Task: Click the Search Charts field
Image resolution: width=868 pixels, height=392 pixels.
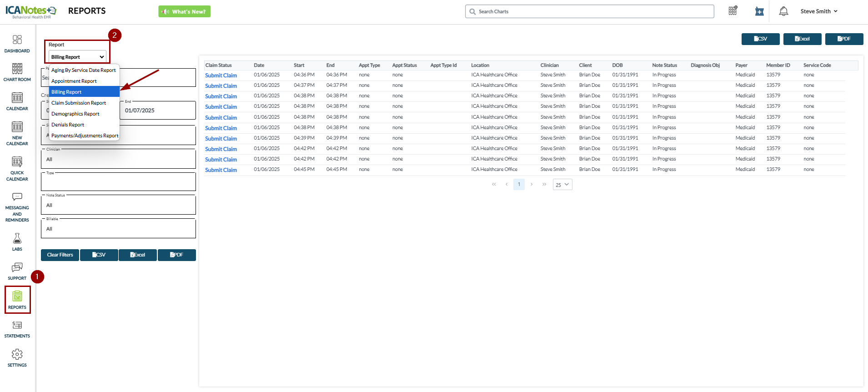Action: click(589, 11)
